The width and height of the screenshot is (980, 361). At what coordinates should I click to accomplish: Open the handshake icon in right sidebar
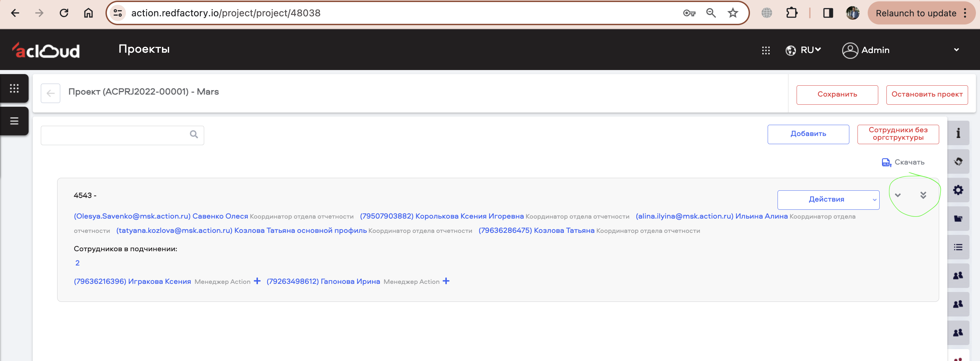958,161
